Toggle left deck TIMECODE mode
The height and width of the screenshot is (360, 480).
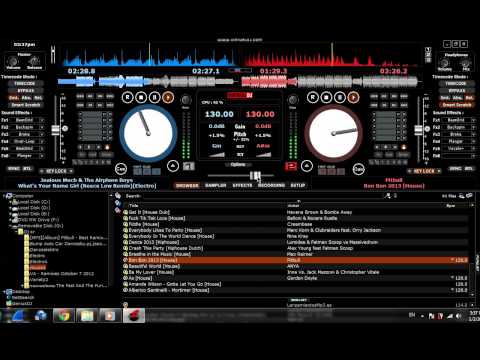coord(26,83)
